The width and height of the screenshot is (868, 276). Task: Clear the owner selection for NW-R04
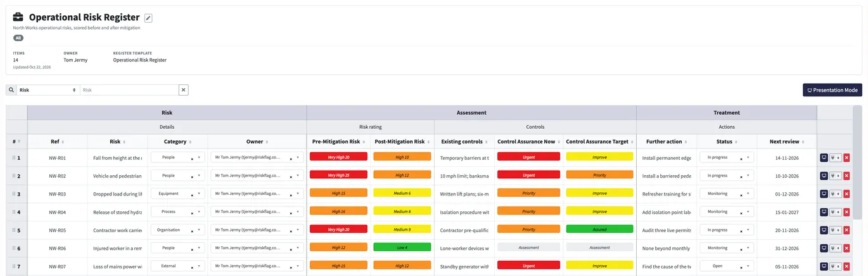(291, 213)
